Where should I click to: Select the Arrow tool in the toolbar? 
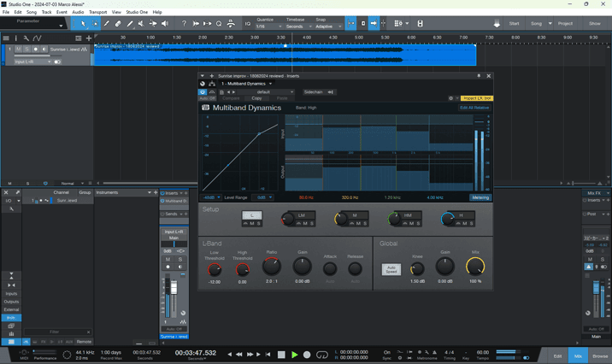[83, 23]
